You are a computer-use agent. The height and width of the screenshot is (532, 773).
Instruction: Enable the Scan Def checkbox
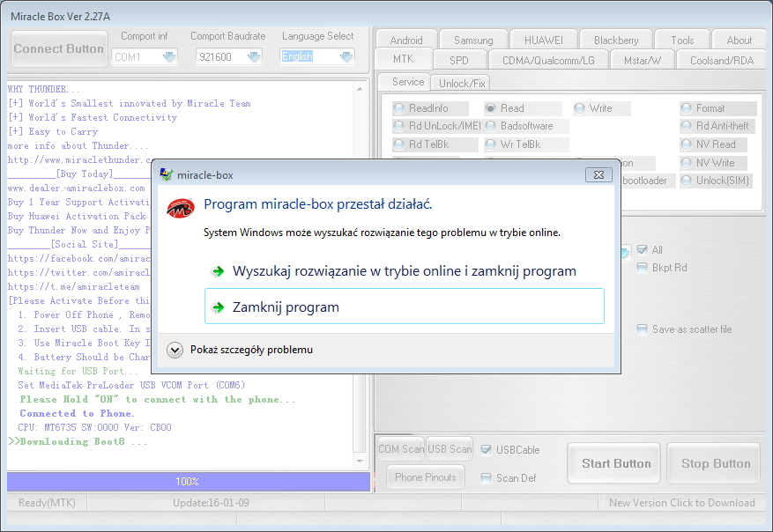[x=486, y=478]
